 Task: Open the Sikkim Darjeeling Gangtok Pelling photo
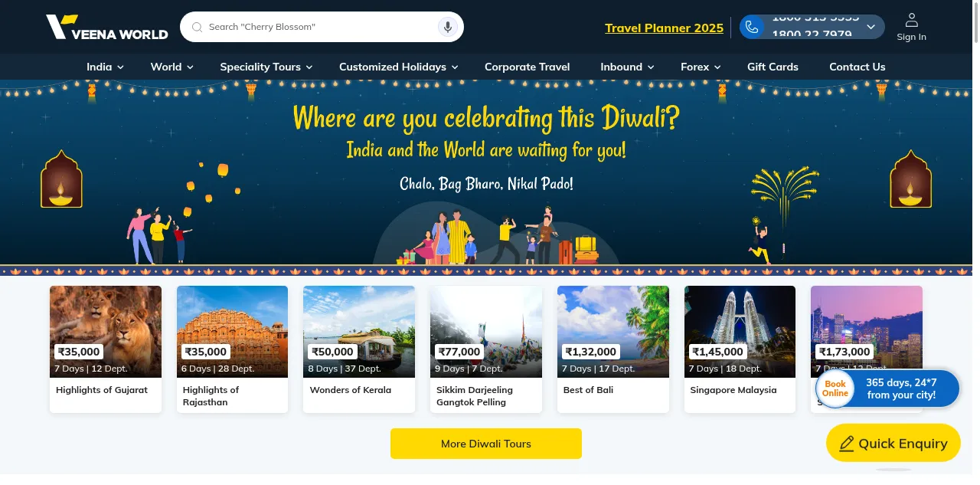pos(486,332)
